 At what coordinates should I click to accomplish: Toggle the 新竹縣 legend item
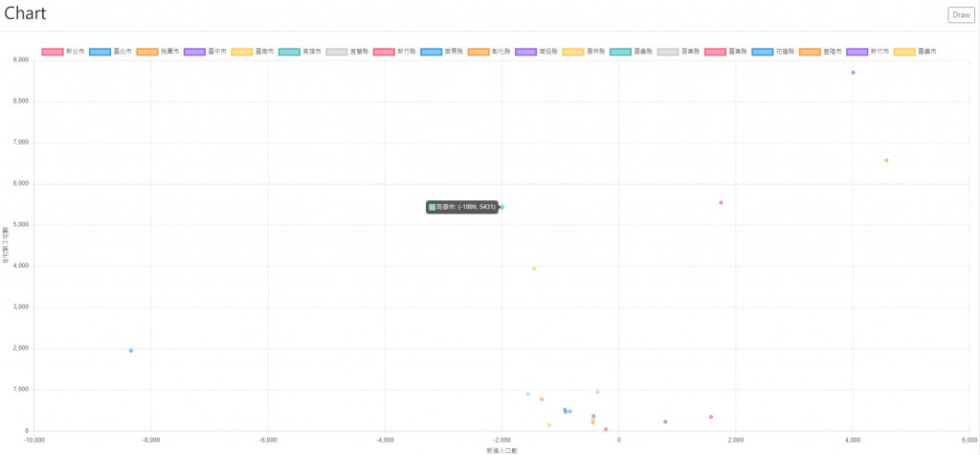[x=394, y=52]
